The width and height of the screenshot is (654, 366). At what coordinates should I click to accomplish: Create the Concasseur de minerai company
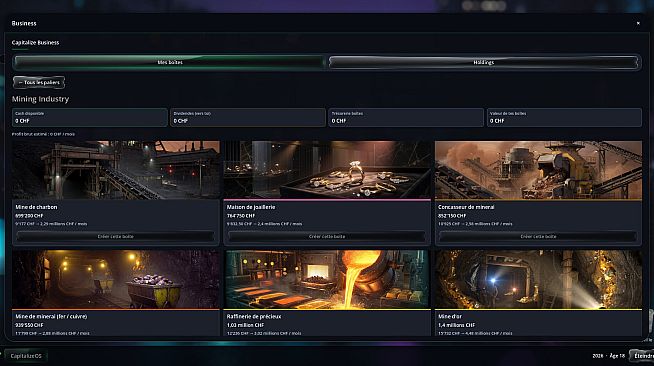coord(538,236)
